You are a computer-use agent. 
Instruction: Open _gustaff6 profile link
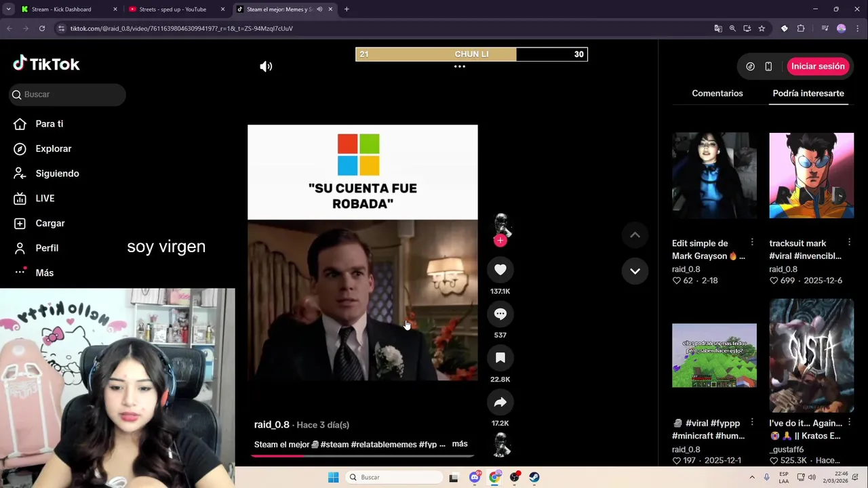787,449
